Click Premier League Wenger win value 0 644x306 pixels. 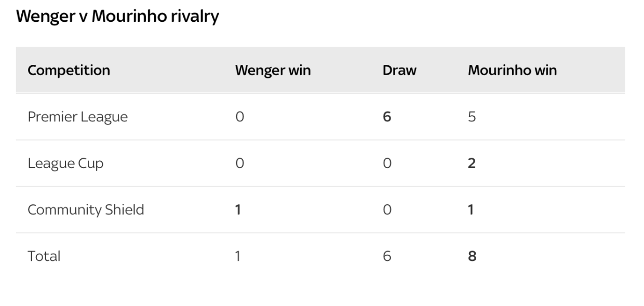(239, 117)
